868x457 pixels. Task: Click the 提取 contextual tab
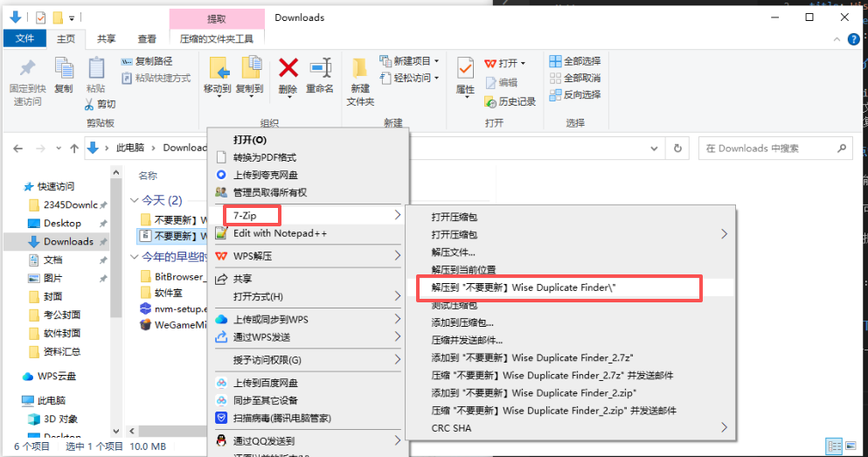tap(217, 19)
